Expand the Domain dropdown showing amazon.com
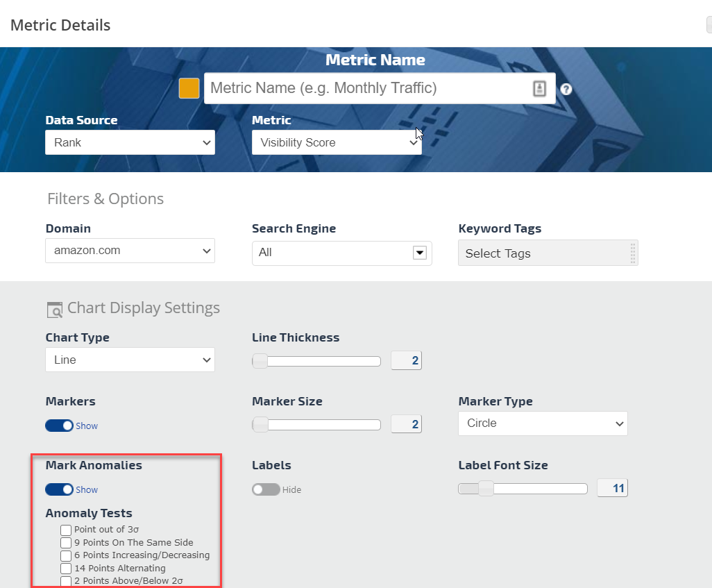Image resolution: width=712 pixels, height=588 pixels. coord(130,251)
